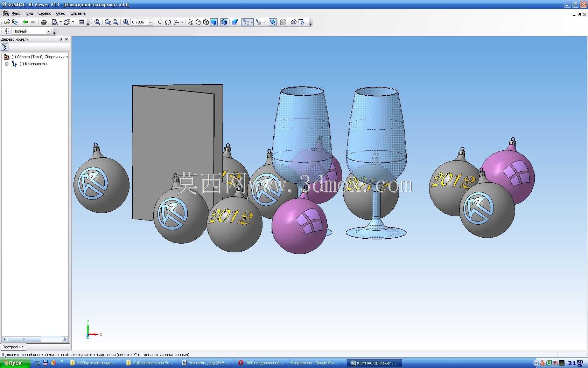588x368 pixels.
Task: Open a document with the folder icon
Action: click(x=7, y=22)
